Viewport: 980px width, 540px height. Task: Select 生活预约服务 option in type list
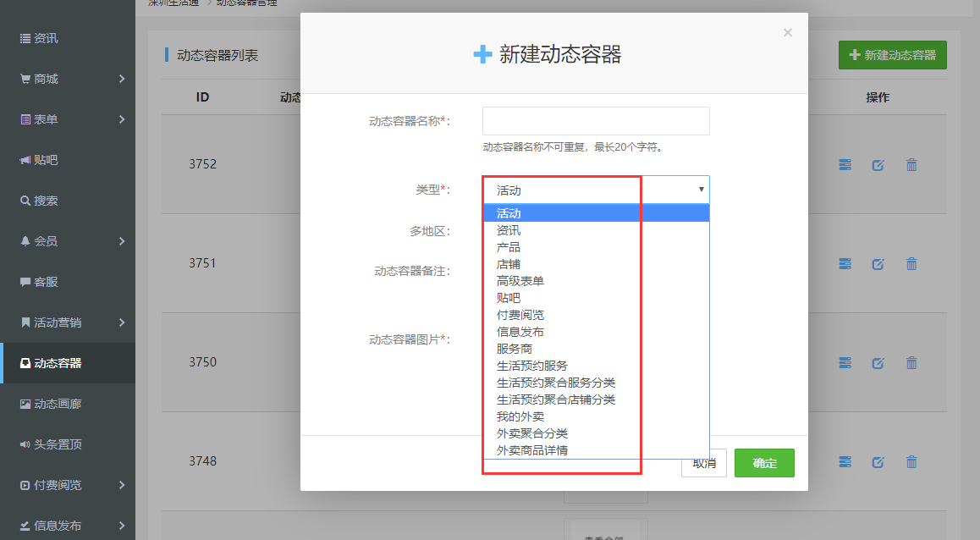[532, 366]
